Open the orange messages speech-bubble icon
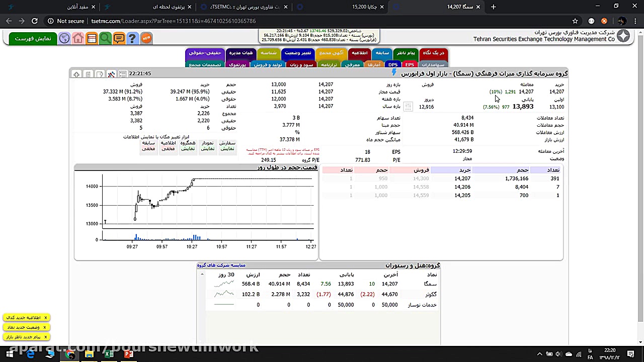Screen dimensions: 644x362 click(119, 38)
